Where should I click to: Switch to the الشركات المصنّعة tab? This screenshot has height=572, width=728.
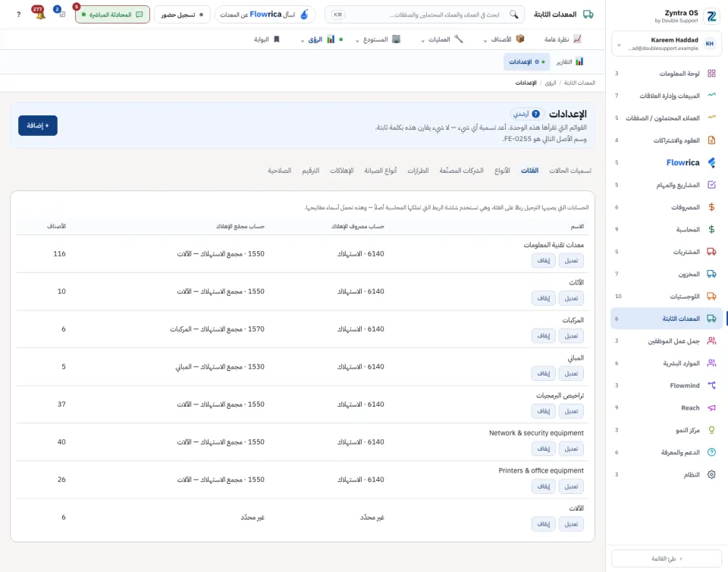point(461,171)
